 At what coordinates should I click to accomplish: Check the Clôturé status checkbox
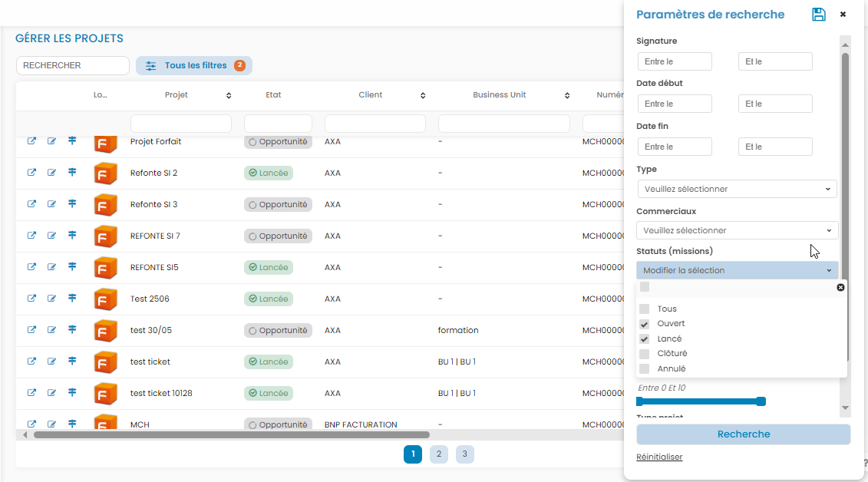(x=645, y=354)
